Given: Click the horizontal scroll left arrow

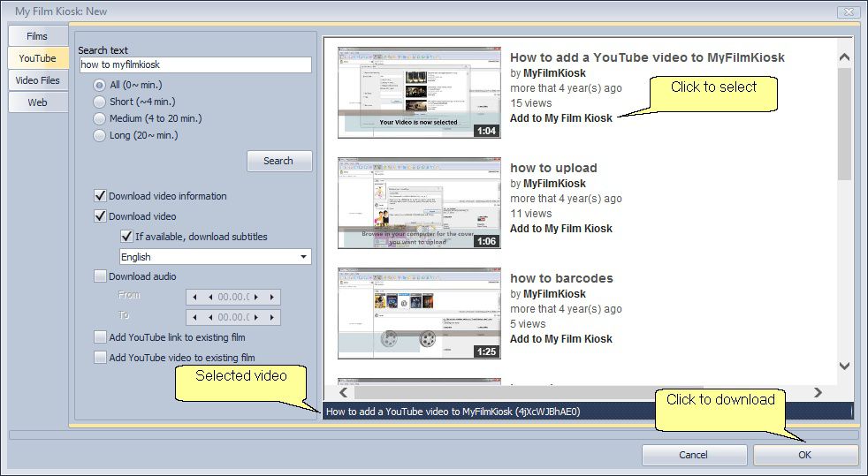Looking at the screenshot, I should [x=343, y=392].
